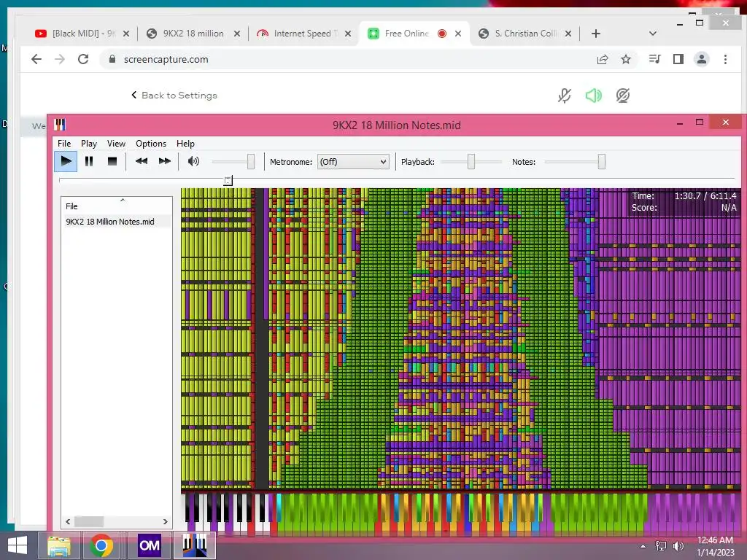This screenshot has width=747, height=560.
Task: Click the Play button in the MIDI toolbar
Action: coord(66,161)
